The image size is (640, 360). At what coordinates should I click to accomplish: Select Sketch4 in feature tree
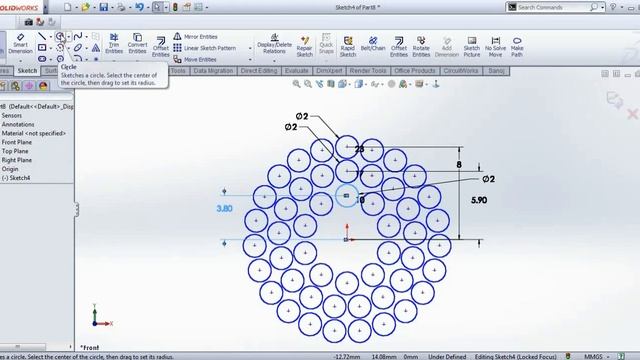pos(16,178)
